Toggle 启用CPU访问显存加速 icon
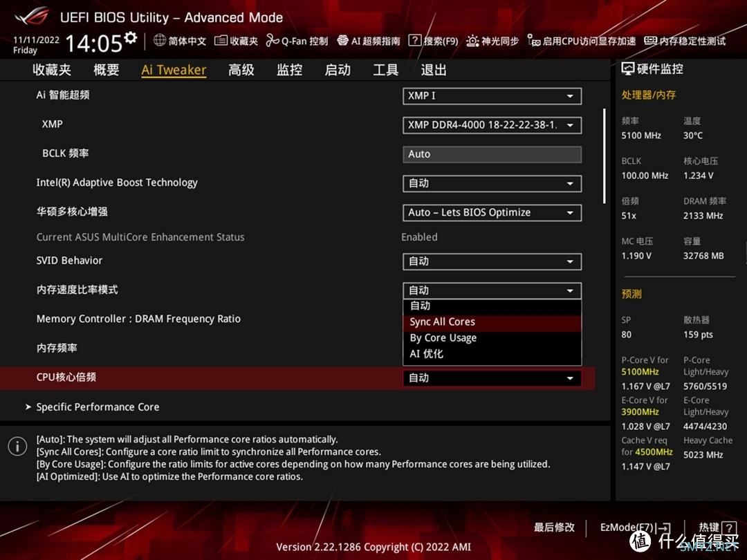 [533, 41]
